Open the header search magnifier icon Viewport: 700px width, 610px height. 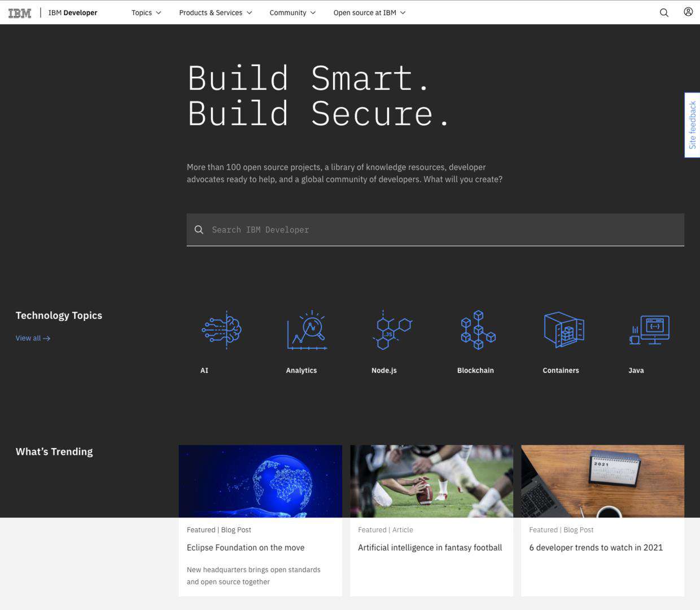(x=664, y=12)
